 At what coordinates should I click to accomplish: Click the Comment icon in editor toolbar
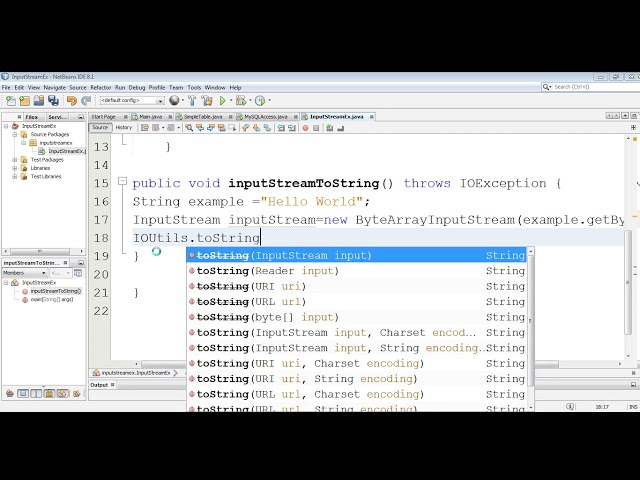pyautogui.click(x=329, y=128)
